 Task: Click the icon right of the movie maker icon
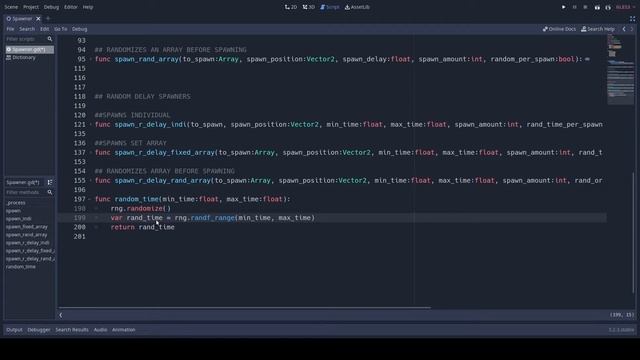click(x=608, y=7)
